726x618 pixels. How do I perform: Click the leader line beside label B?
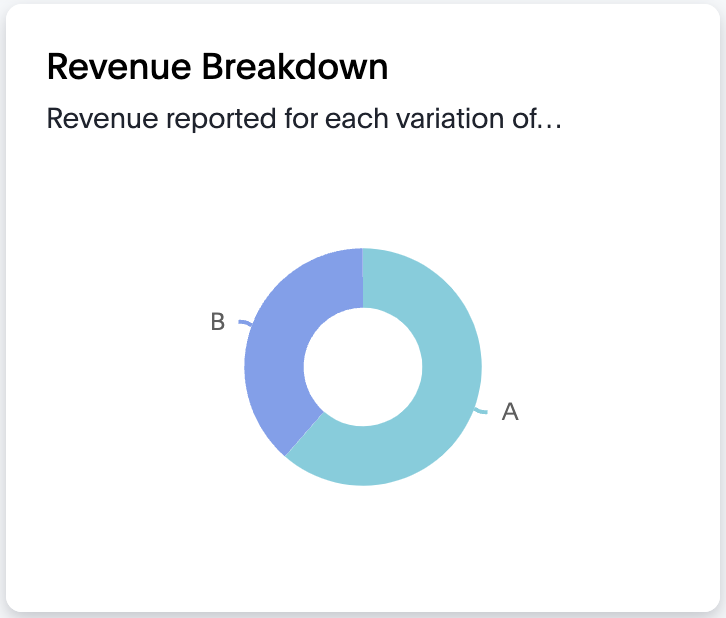[x=243, y=323]
